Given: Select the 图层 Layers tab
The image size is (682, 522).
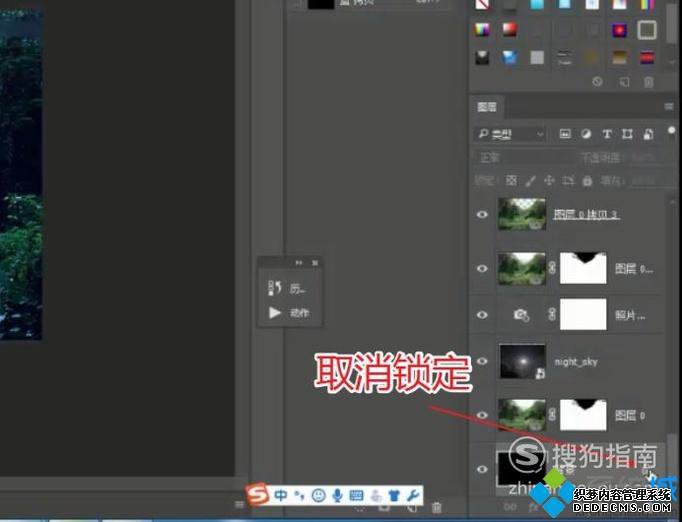Looking at the screenshot, I should coord(487,107).
